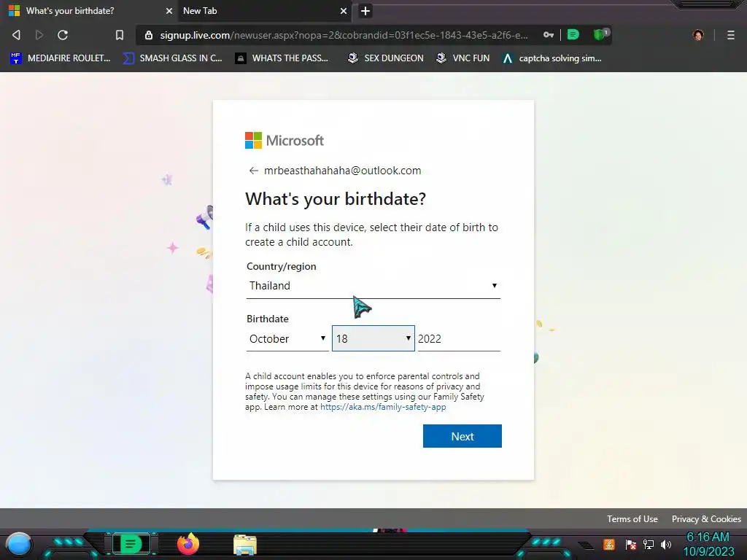Open the green chat extension icon

573,35
